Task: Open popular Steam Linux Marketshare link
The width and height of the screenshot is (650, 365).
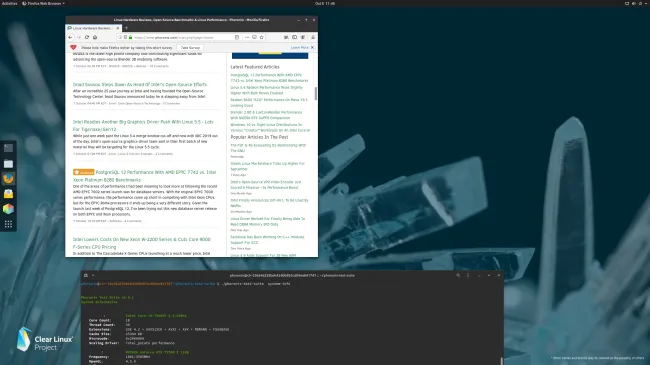Action: tap(267, 166)
